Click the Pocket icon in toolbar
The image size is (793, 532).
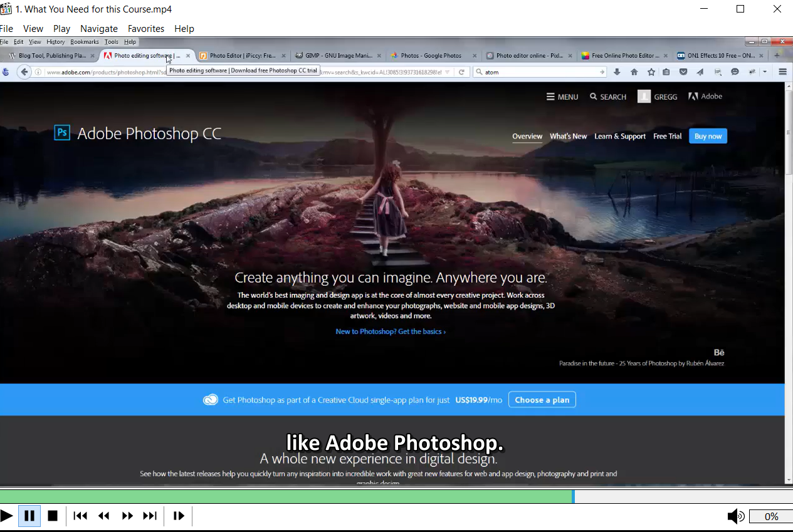(684, 72)
